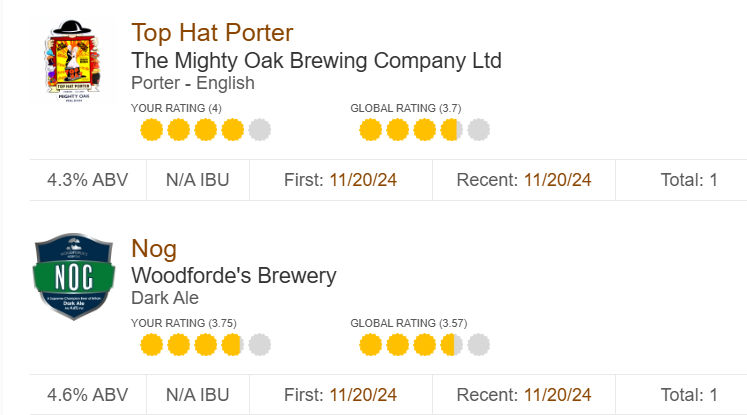
Task: Click the empty fifth star of Top Hat Porter your rating
Action: 260,130
